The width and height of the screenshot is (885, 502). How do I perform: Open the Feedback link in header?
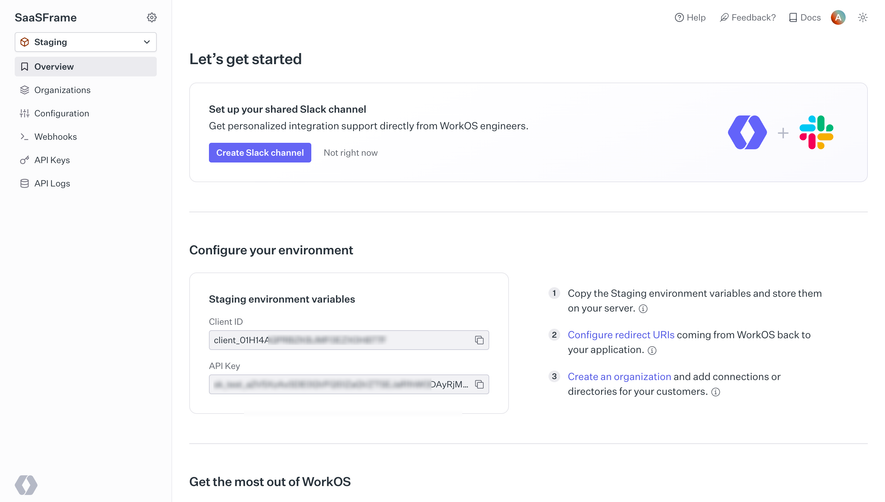click(x=748, y=18)
